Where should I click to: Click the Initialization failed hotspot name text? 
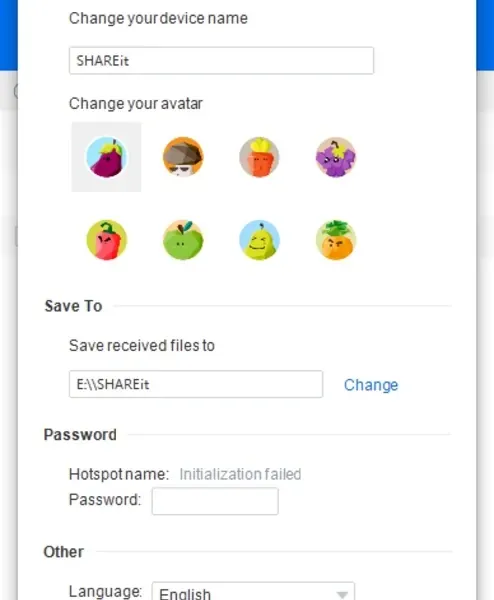240,474
